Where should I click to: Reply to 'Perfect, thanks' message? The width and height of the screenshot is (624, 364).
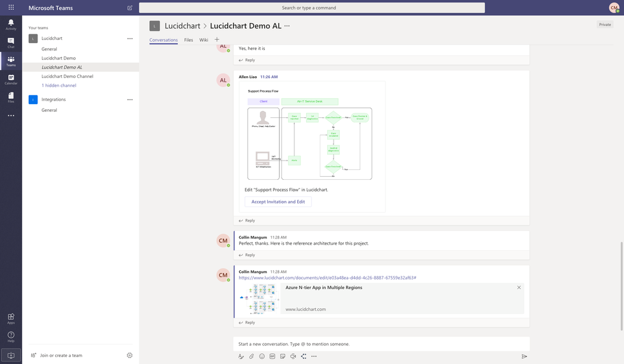point(247,255)
